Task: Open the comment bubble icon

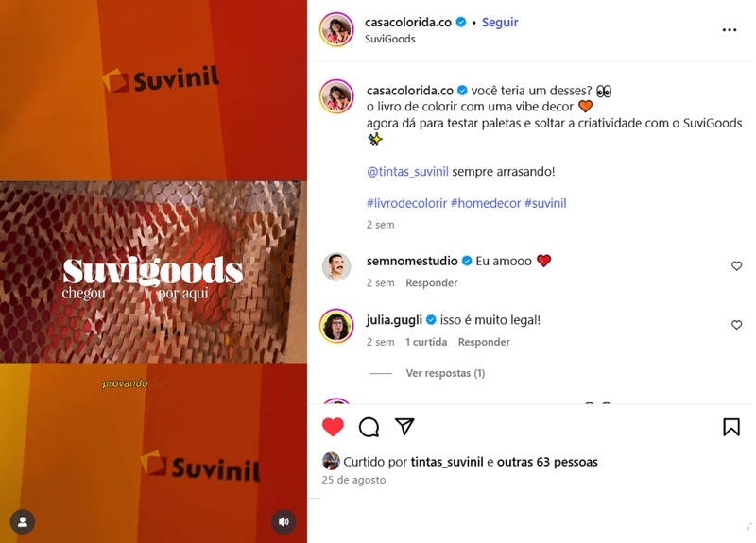Action: [x=369, y=427]
